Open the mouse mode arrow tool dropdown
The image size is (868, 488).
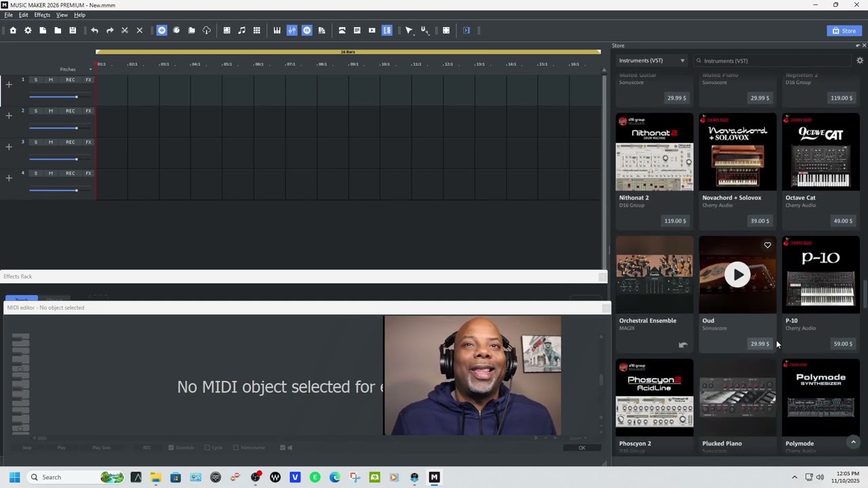(x=409, y=30)
